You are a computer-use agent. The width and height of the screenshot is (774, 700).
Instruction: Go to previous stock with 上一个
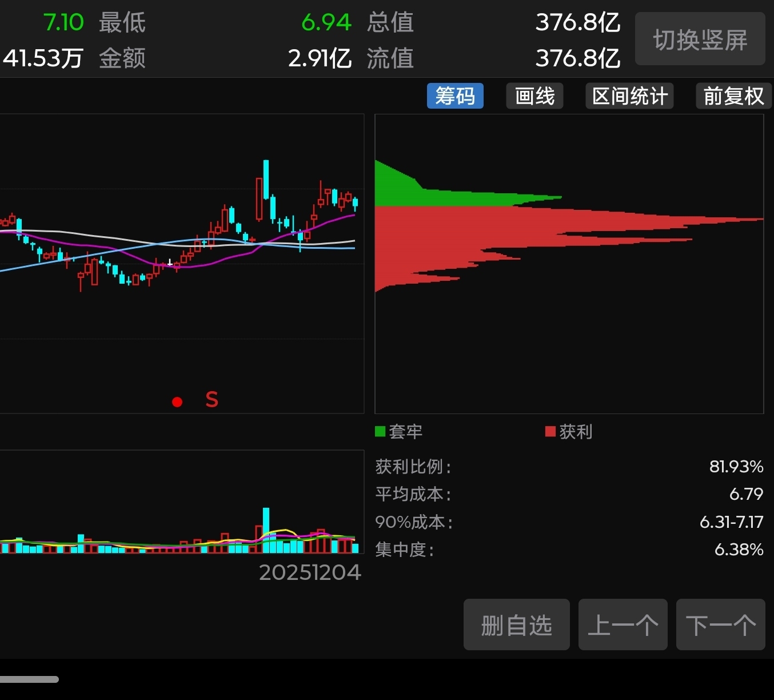(x=623, y=625)
